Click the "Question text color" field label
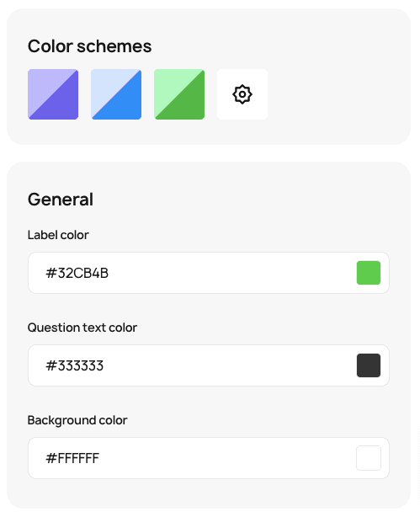The width and height of the screenshot is (420, 517). [82, 328]
